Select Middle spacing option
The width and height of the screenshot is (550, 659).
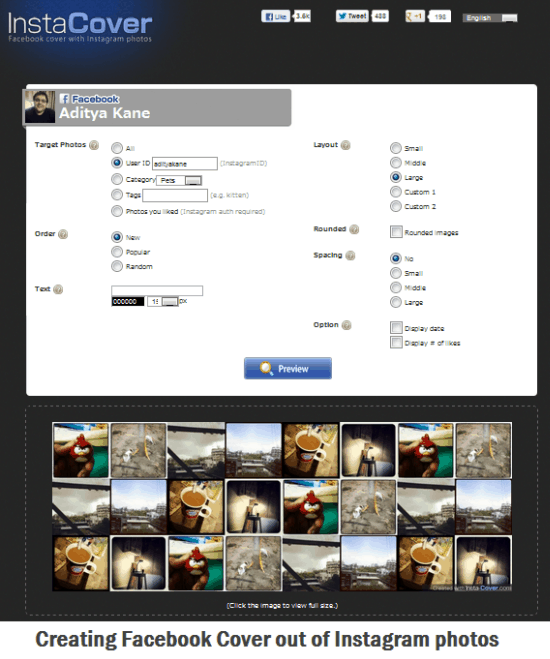pyautogui.click(x=395, y=287)
